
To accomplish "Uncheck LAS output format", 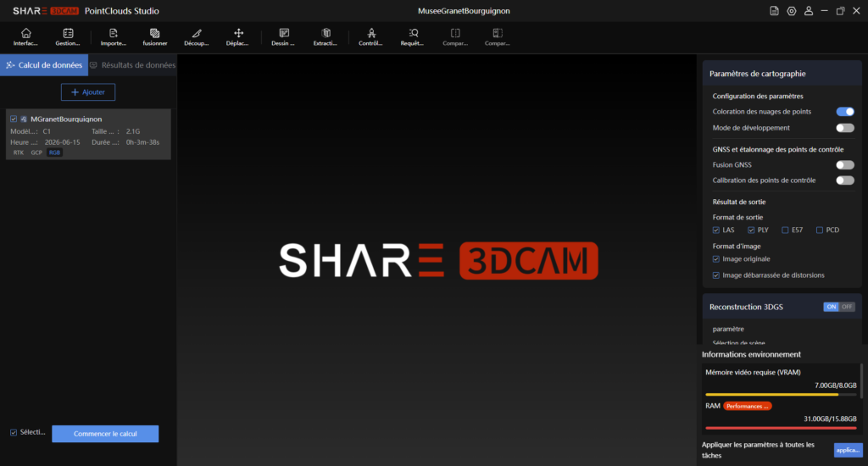I will coord(715,230).
